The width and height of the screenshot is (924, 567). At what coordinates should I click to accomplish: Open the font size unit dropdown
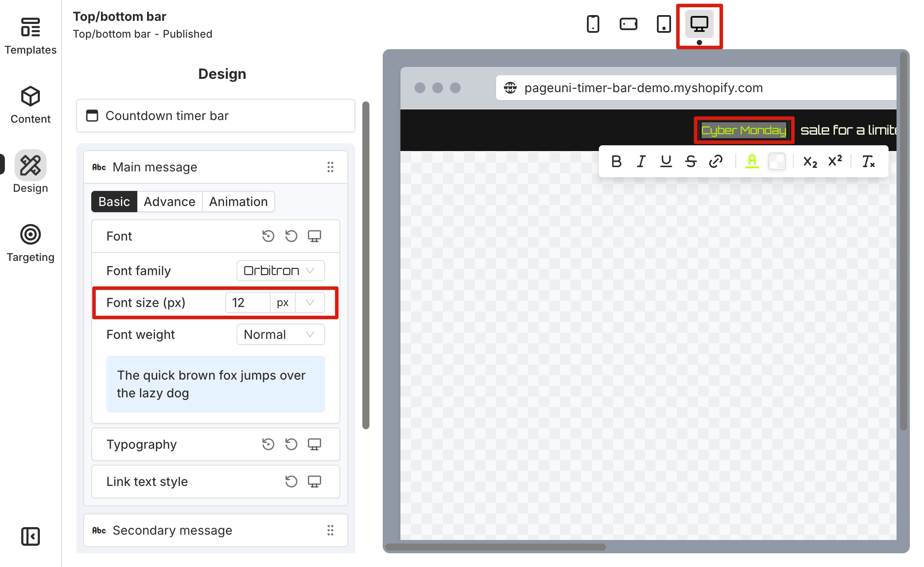point(310,303)
